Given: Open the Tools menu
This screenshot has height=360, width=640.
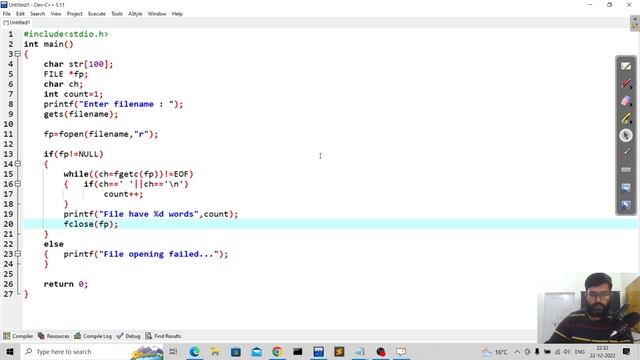Looking at the screenshot, I should (x=117, y=13).
